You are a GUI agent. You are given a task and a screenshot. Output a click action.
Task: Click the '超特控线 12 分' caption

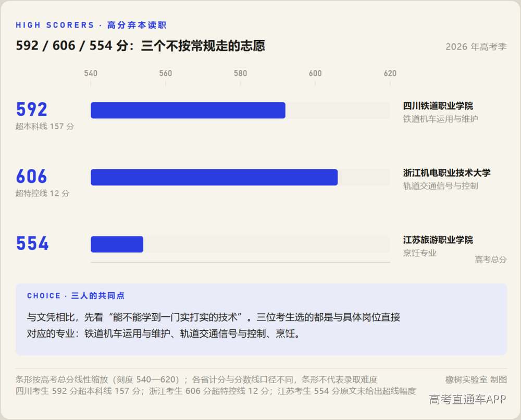(x=43, y=193)
